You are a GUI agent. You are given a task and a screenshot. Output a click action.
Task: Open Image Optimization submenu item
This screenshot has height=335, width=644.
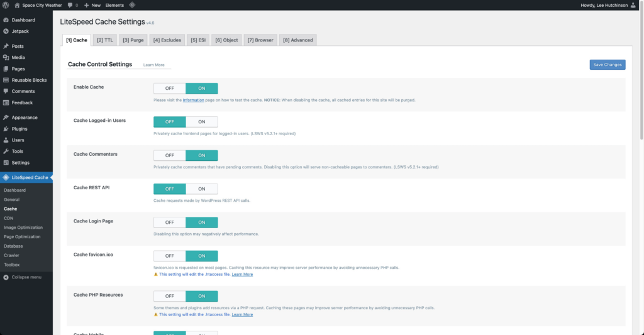(23, 228)
